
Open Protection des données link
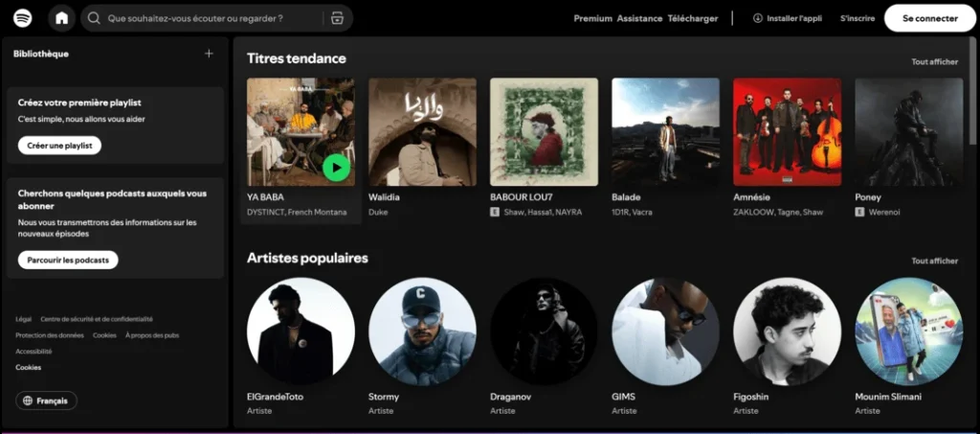coord(50,335)
